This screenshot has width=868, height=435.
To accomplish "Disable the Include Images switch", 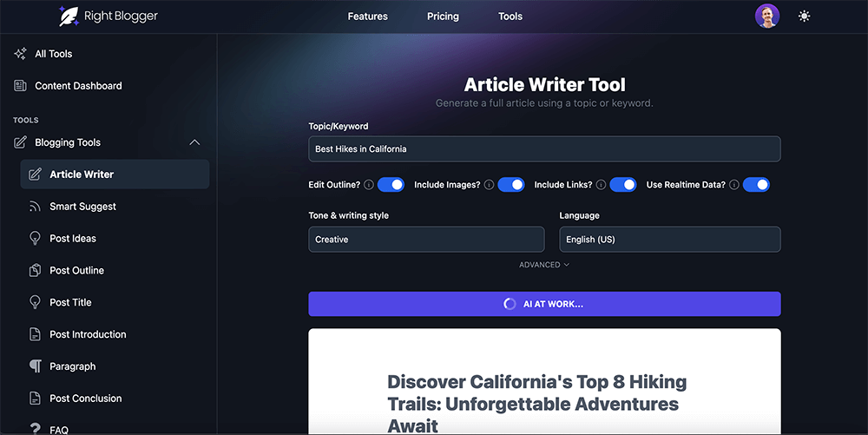I will click(x=511, y=185).
